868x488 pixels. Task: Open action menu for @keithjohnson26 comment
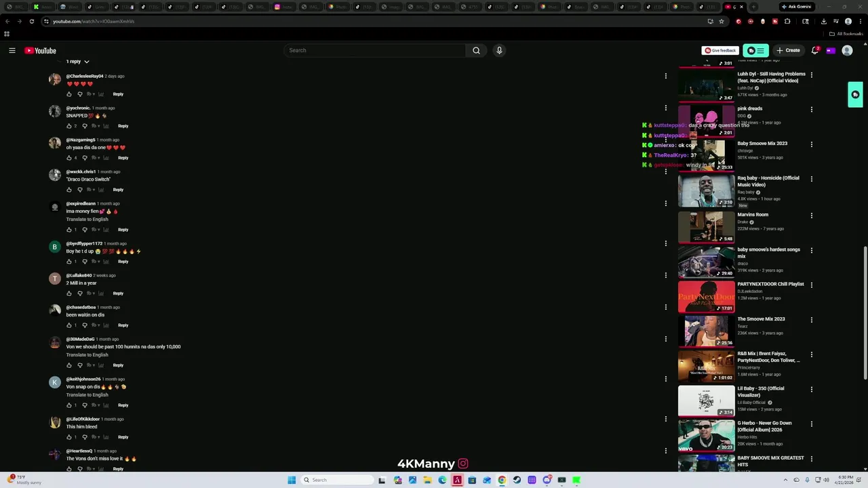666,379
